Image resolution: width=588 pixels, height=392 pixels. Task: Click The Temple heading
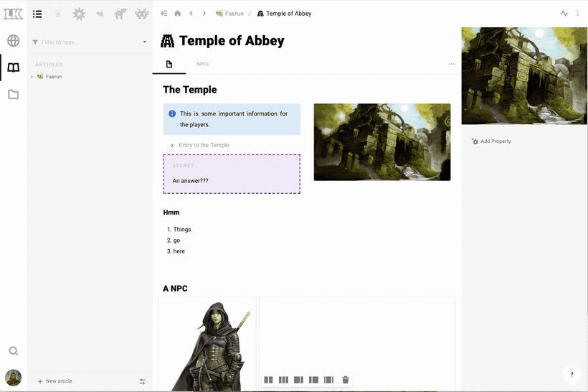(190, 90)
